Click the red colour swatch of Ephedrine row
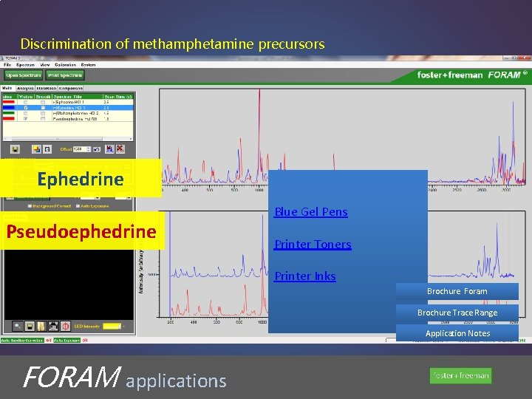Screen dimensions: 532x399 [9, 102]
